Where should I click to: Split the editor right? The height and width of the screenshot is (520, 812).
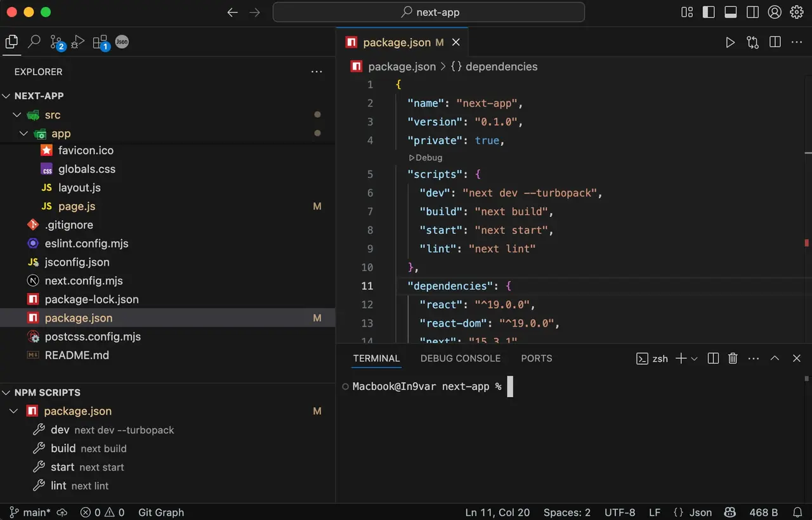(775, 42)
